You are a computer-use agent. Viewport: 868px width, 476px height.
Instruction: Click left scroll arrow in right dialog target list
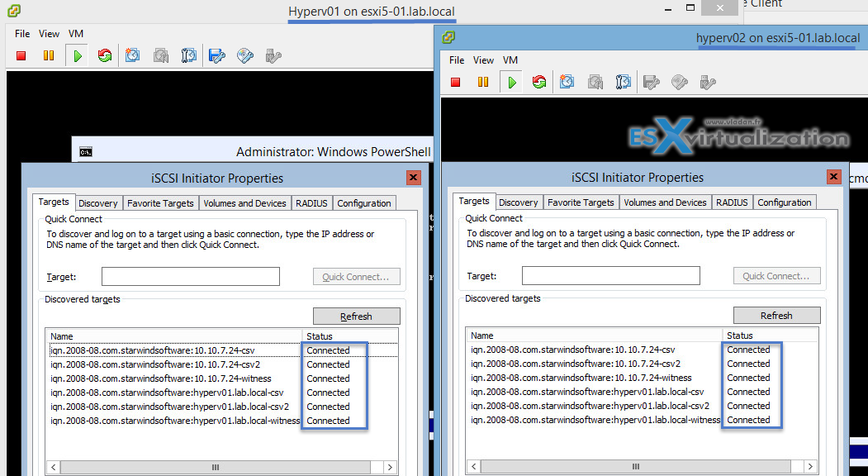click(474, 466)
